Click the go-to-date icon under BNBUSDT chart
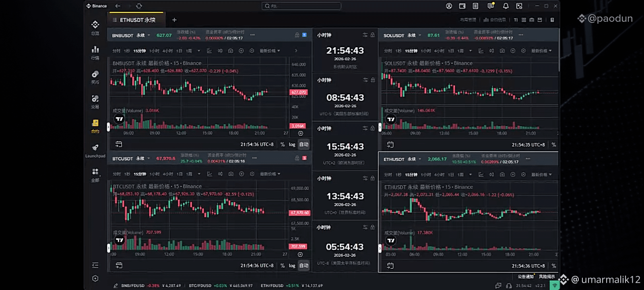Viewport: 644px width, 290px height. tap(119, 144)
